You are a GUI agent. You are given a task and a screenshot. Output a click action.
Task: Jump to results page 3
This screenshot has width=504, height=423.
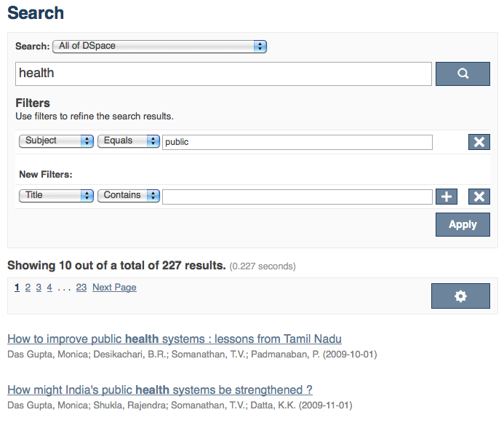[x=39, y=288]
